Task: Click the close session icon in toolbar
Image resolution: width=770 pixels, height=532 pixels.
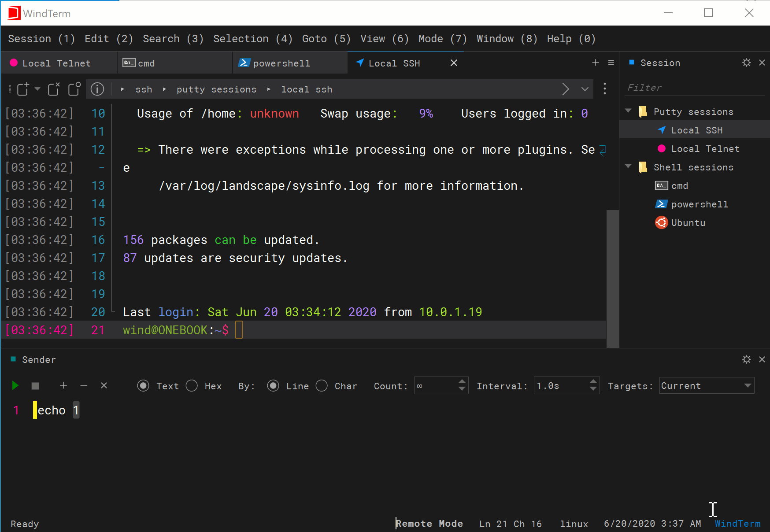Action: (54, 89)
